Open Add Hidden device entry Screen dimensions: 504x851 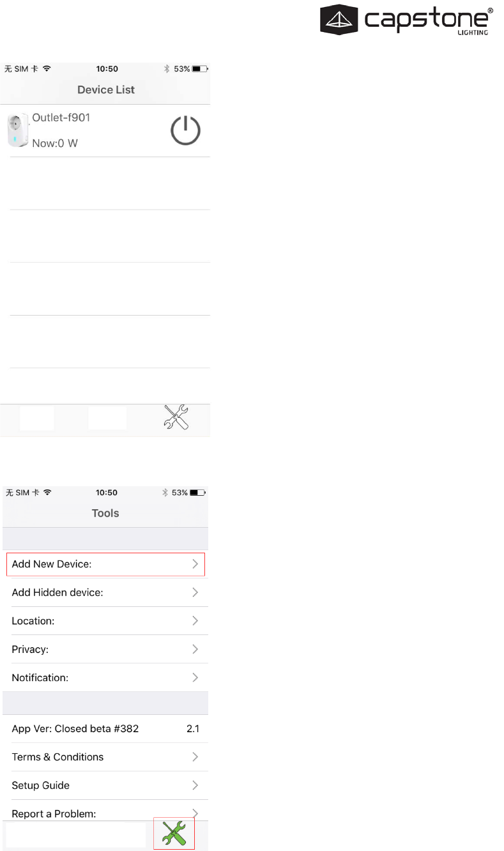click(105, 593)
